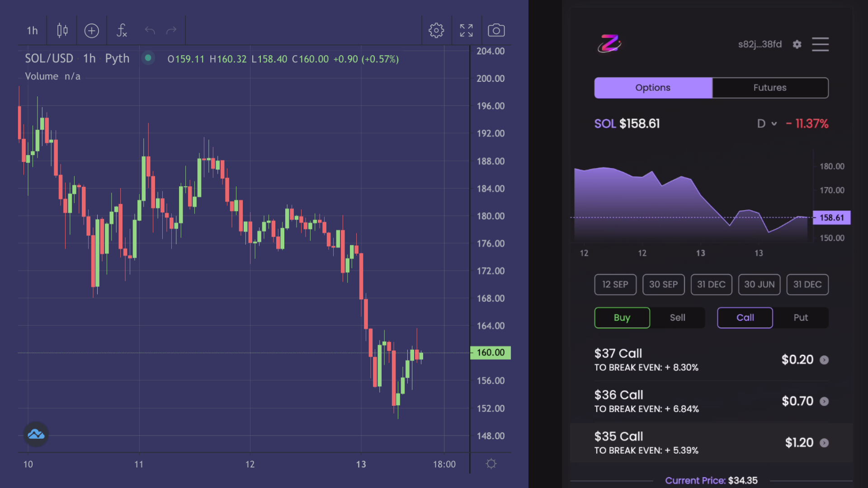The height and width of the screenshot is (488, 868).
Task: Click the wallet settings gear icon
Action: pos(797,44)
